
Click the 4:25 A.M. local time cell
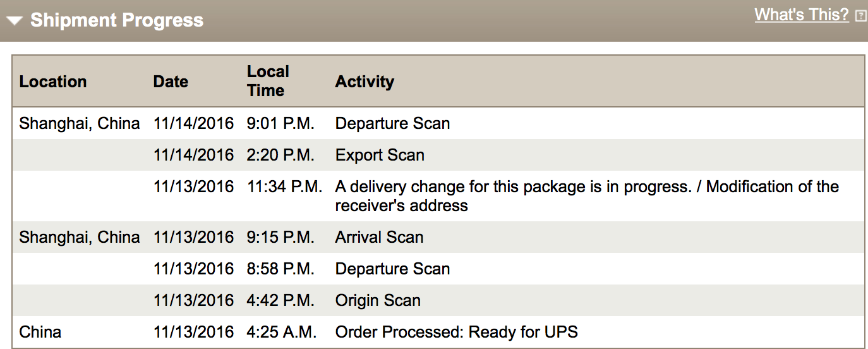coord(282,332)
